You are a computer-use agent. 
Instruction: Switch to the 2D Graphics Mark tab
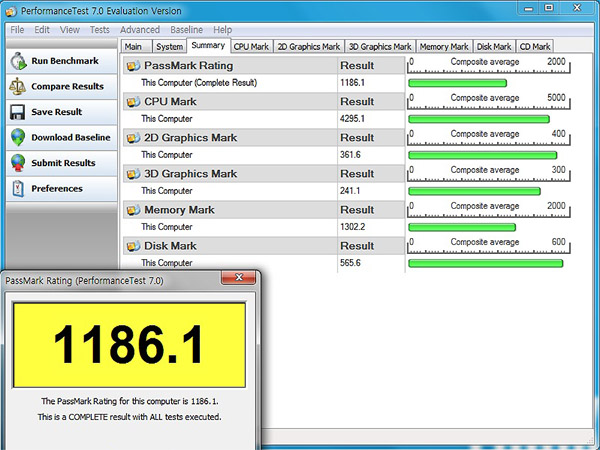(309, 46)
